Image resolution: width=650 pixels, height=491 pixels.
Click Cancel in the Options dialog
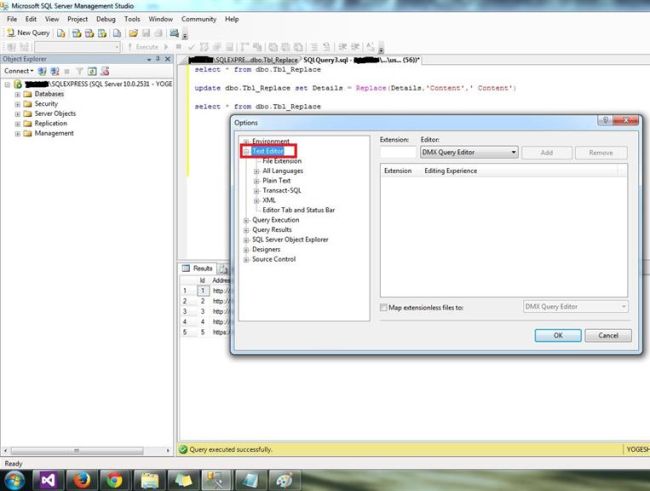tap(608, 335)
